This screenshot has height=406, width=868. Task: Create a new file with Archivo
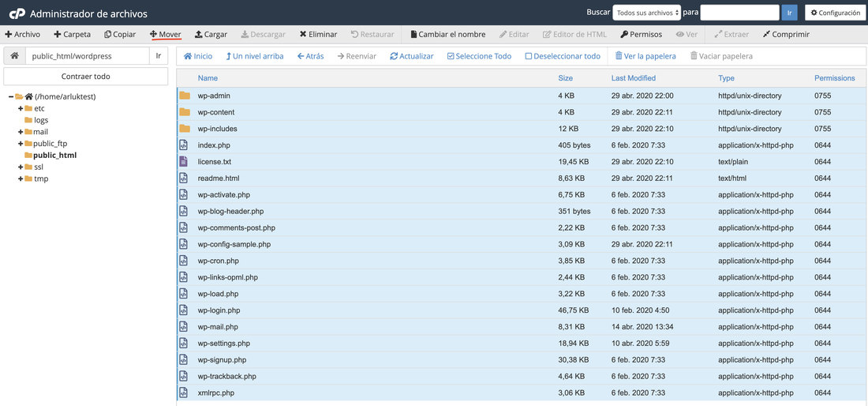[23, 34]
